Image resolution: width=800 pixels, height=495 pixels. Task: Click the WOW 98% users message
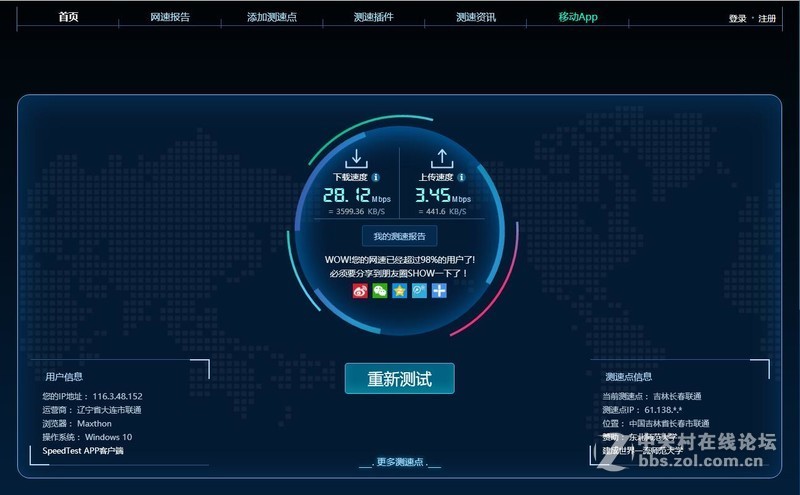399,260
